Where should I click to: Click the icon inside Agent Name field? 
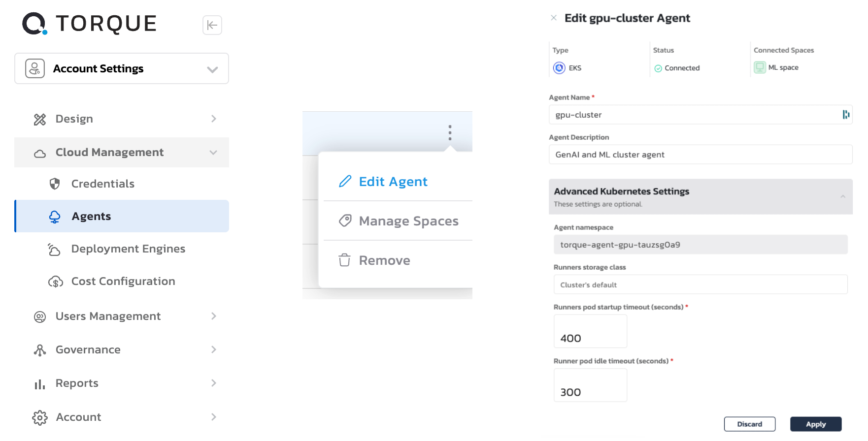846,115
